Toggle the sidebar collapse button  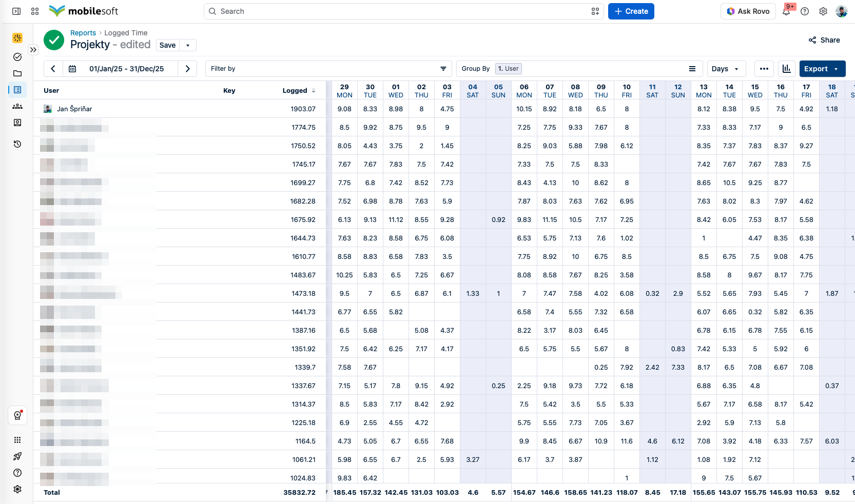click(x=16, y=11)
